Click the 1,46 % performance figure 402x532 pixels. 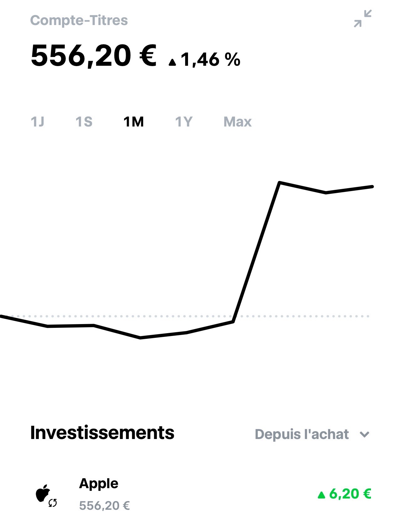click(211, 59)
